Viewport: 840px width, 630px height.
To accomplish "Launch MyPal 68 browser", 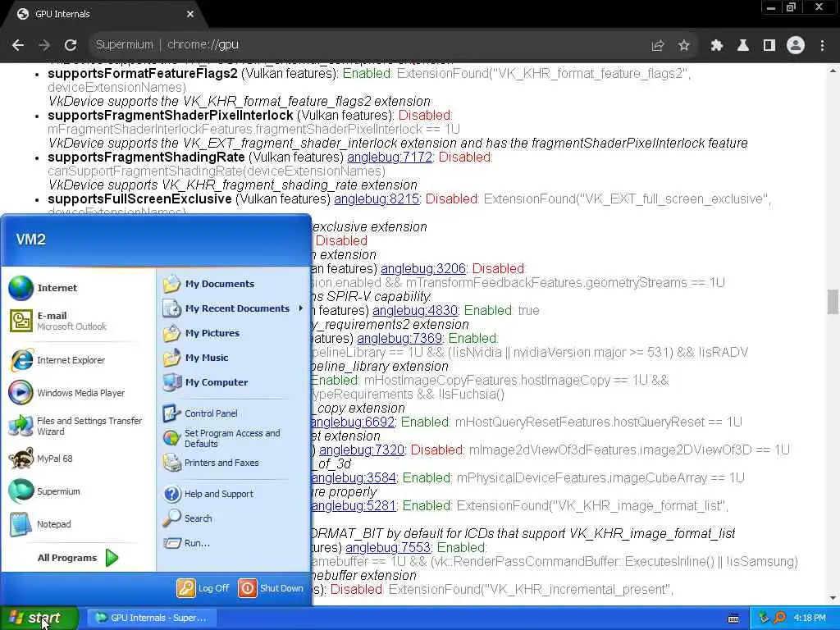I will tap(78, 459).
